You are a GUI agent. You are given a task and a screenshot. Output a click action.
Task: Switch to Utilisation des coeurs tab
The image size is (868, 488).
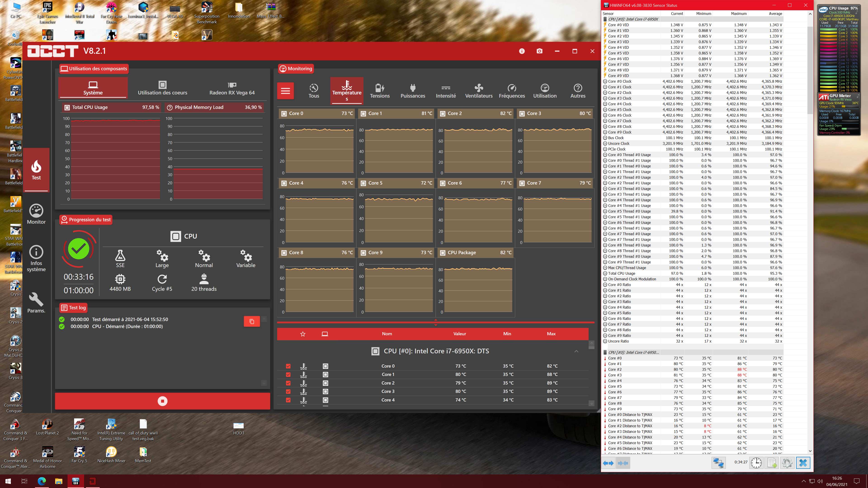(x=163, y=88)
